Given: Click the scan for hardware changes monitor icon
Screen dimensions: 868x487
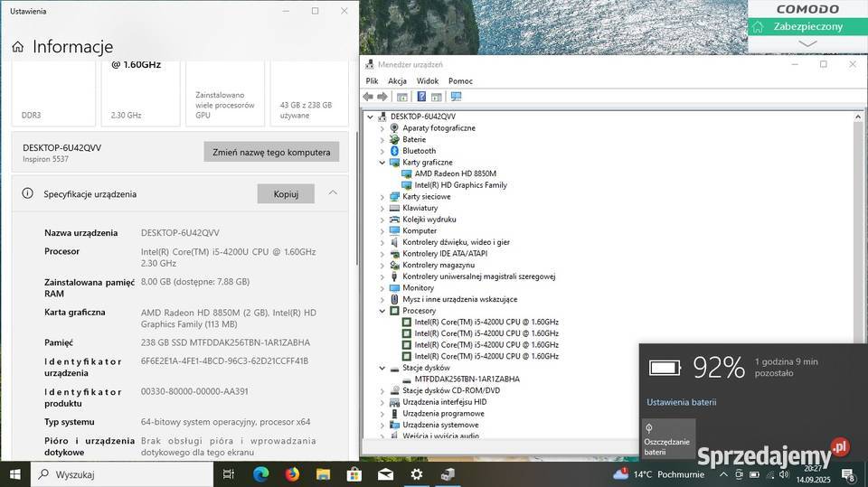Looking at the screenshot, I should click(456, 97).
